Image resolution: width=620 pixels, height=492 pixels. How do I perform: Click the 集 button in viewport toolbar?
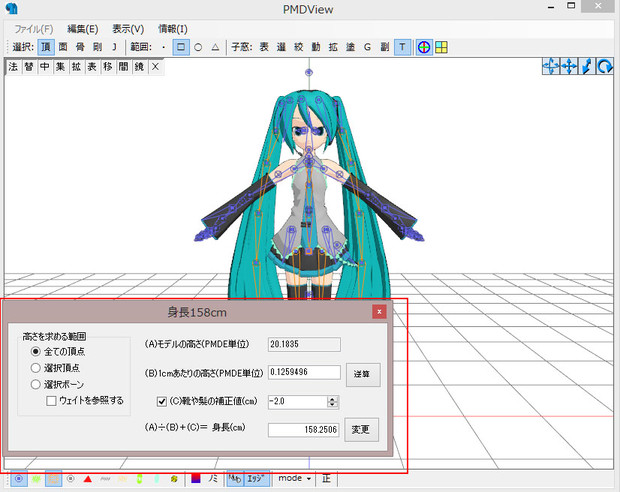pos(60,67)
